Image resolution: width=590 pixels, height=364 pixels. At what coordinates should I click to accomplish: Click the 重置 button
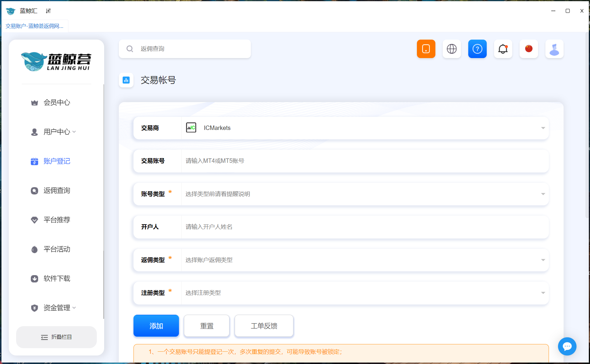pyautogui.click(x=207, y=326)
